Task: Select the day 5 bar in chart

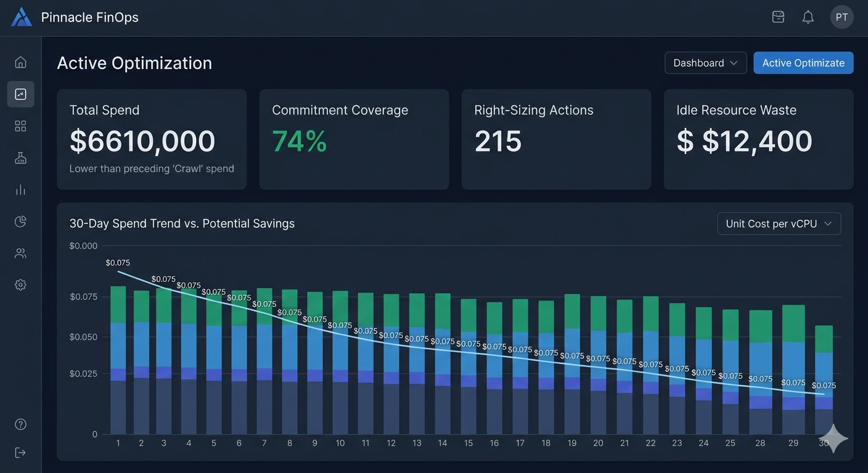Action: (x=214, y=362)
